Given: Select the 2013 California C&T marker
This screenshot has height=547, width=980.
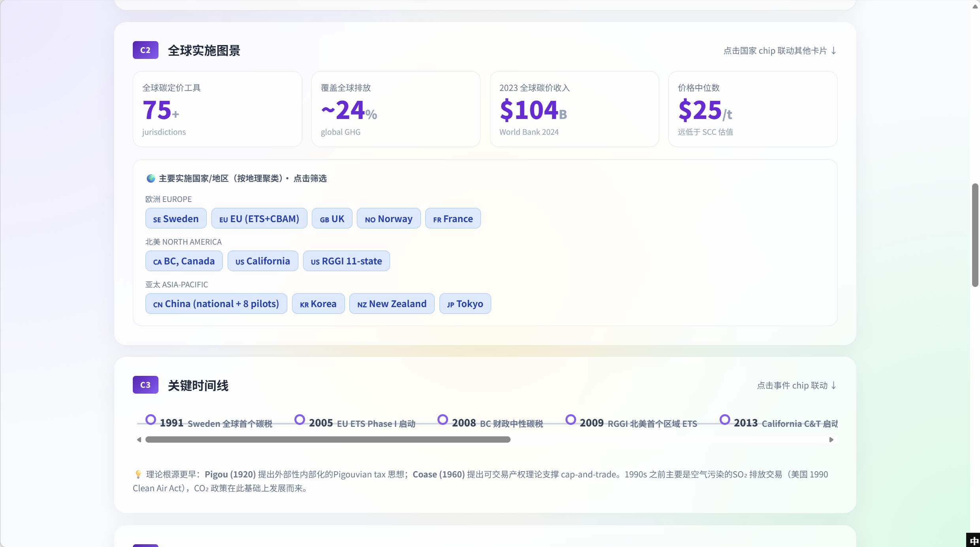Looking at the screenshot, I should pyautogui.click(x=725, y=420).
